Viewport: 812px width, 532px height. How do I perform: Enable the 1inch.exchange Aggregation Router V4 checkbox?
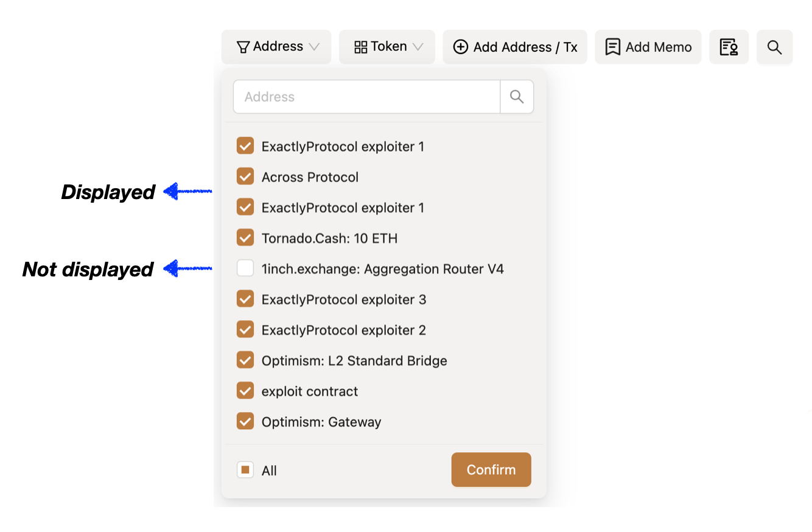click(x=245, y=268)
